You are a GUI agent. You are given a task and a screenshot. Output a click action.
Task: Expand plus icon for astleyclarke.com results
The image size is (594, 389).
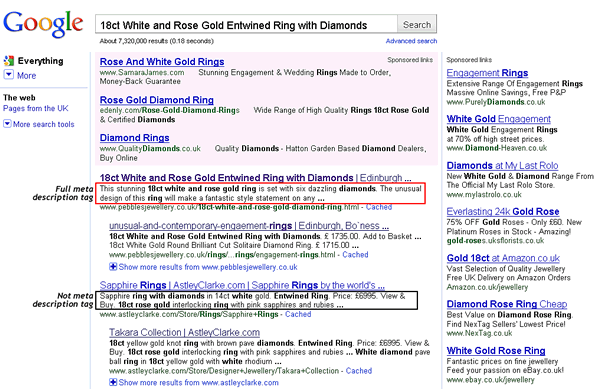click(113, 382)
